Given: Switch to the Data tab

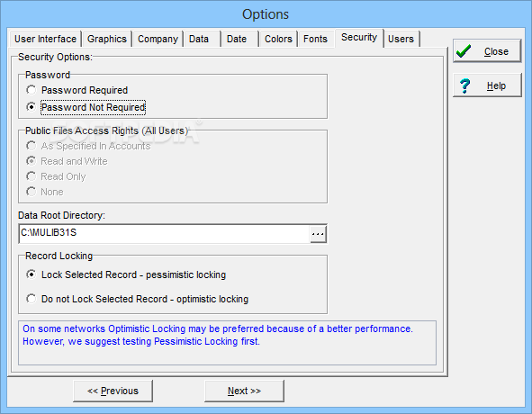Looking at the screenshot, I should click(203, 39).
